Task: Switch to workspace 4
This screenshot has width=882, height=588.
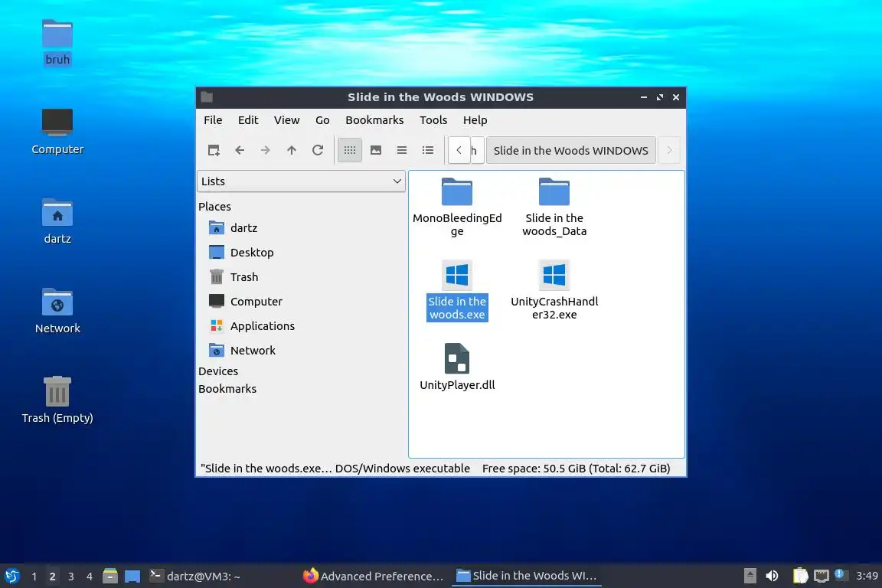Action: [x=90, y=577]
